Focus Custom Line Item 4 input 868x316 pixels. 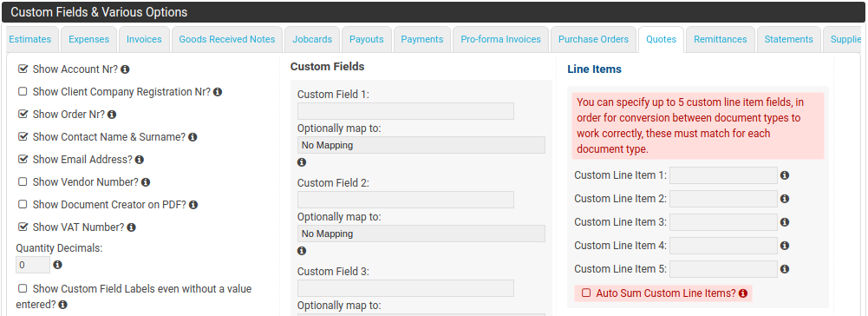(723, 245)
